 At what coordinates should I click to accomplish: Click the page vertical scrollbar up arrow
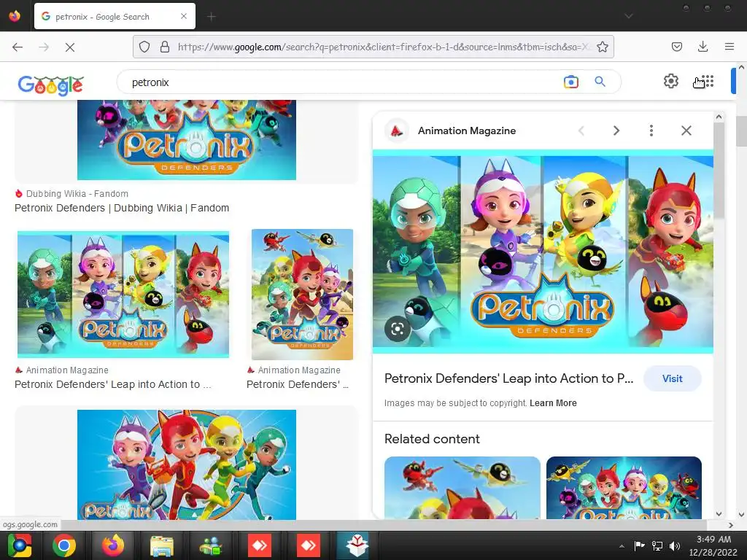tap(741, 68)
